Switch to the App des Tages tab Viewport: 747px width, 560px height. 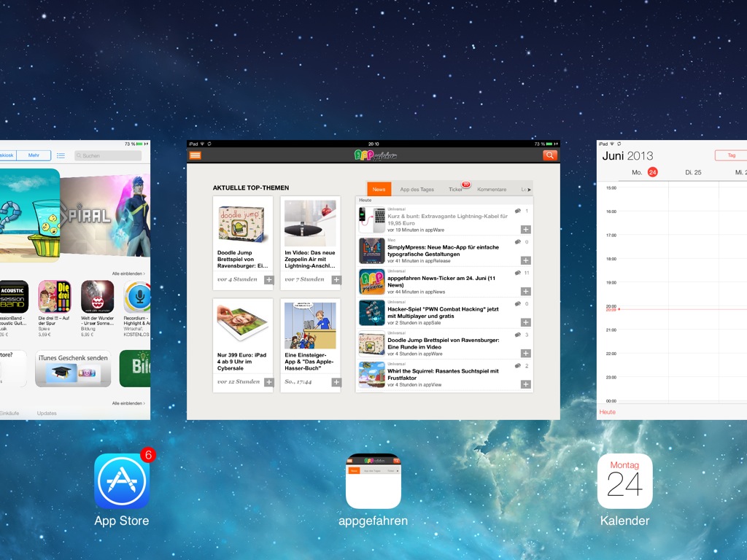[x=417, y=190]
